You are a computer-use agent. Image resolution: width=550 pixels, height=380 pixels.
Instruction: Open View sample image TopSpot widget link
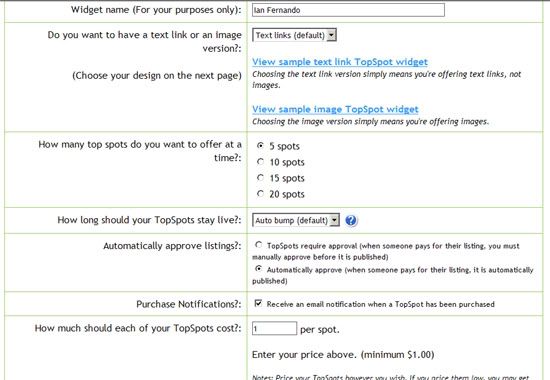[335, 109]
